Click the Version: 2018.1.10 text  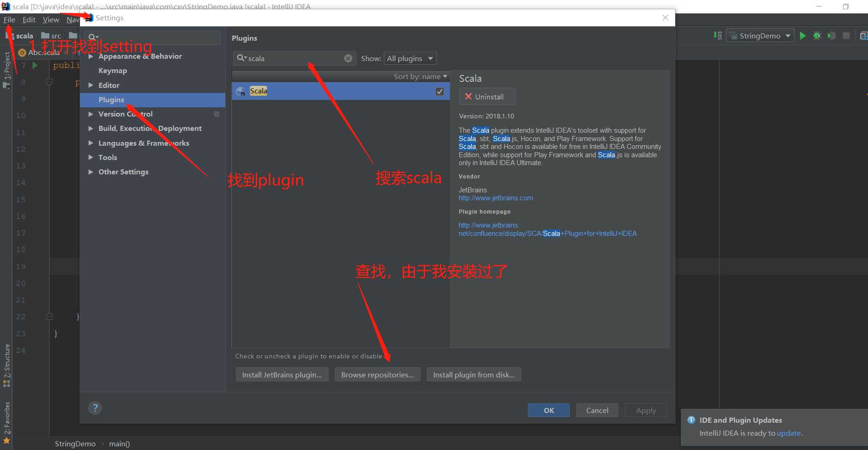pyautogui.click(x=486, y=116)
